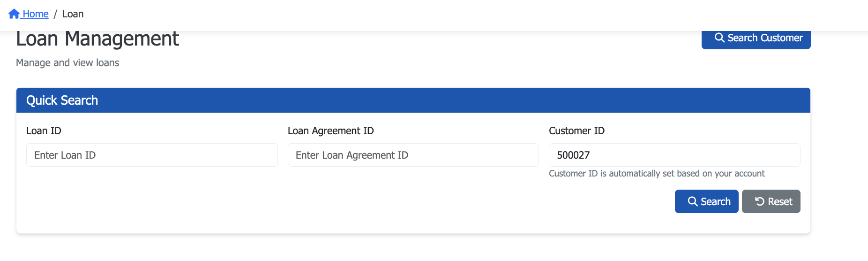This screenshot has height=261, width=868.
Task: Click the undo arrow icon on Reset
Action: pos(760,201)
